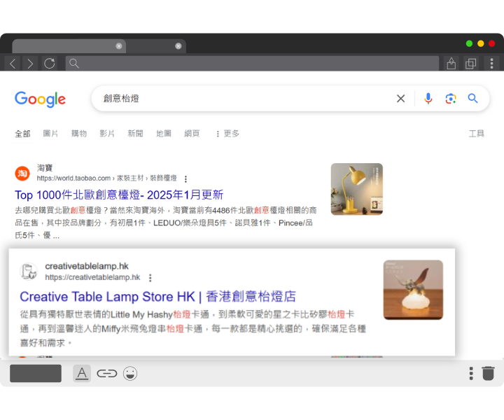This screenshot has width=504, height=420.
Task: Open Google Lens image search icon
Action: (x=451, y=99)
